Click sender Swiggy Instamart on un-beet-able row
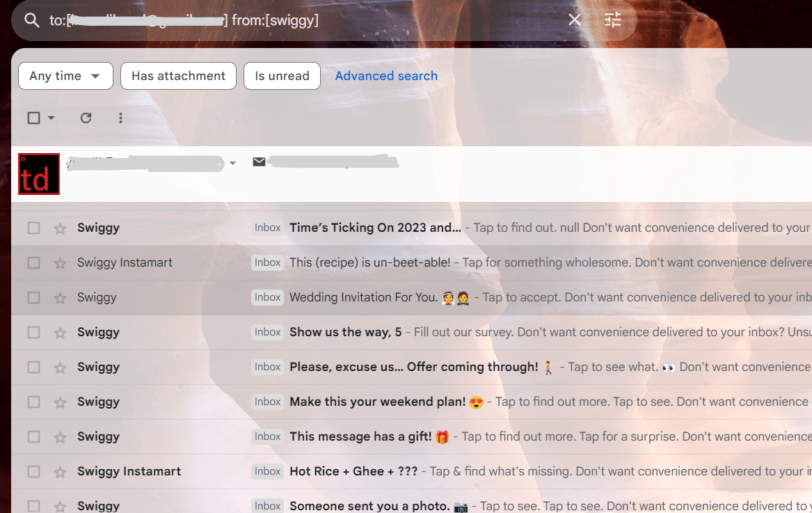The height and width of the screenshot is (513, 812). click(125, 262)
